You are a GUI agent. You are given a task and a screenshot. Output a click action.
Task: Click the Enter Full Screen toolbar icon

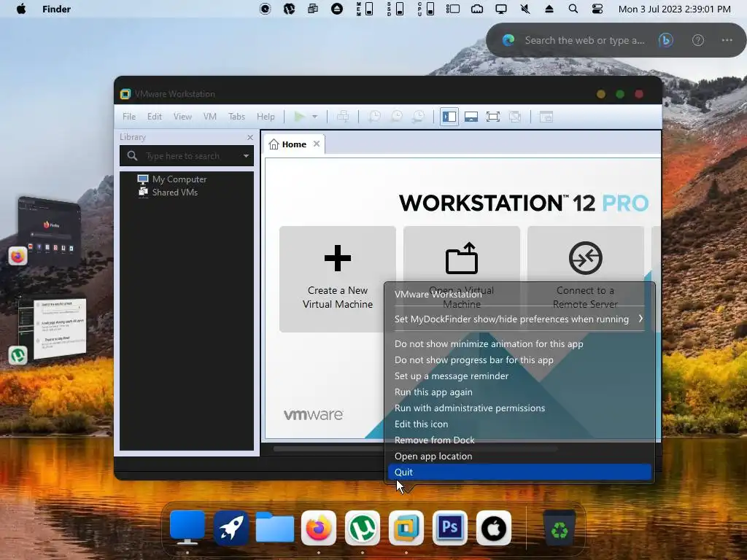493,117
